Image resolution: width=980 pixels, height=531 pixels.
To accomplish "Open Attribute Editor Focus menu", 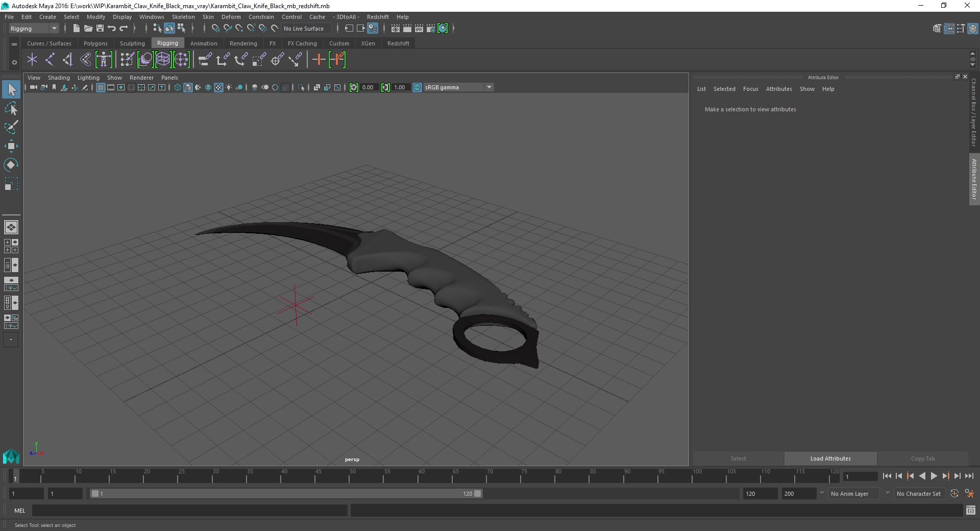I will (x=750, y=89).
